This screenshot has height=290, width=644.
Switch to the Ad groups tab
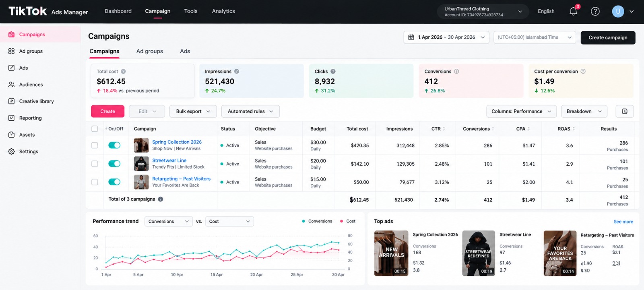(x=150, y=51)
